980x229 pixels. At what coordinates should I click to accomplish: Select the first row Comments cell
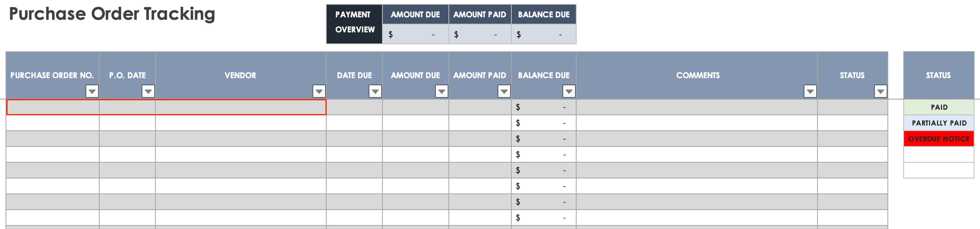pos(696,107)
